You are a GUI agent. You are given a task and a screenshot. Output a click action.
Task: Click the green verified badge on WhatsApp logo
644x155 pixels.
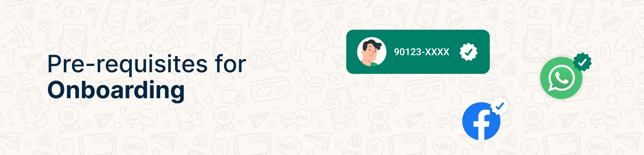tap(582, 62)
